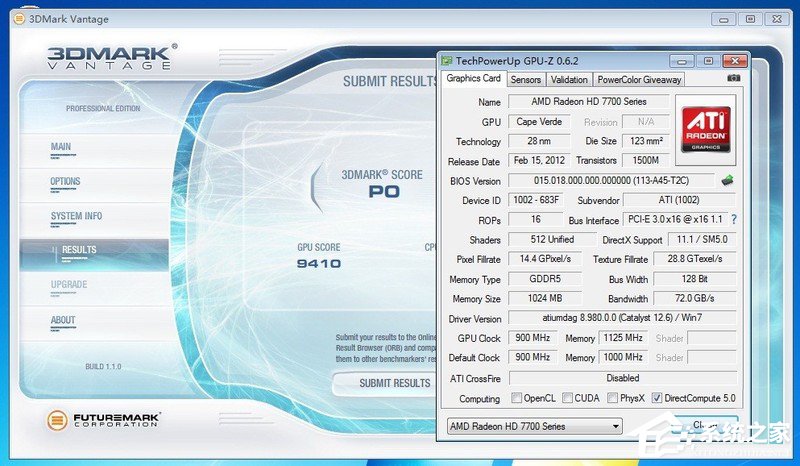Click the Technology 28 nm value
Screen dimensions: 800x466
click(539, 141)
